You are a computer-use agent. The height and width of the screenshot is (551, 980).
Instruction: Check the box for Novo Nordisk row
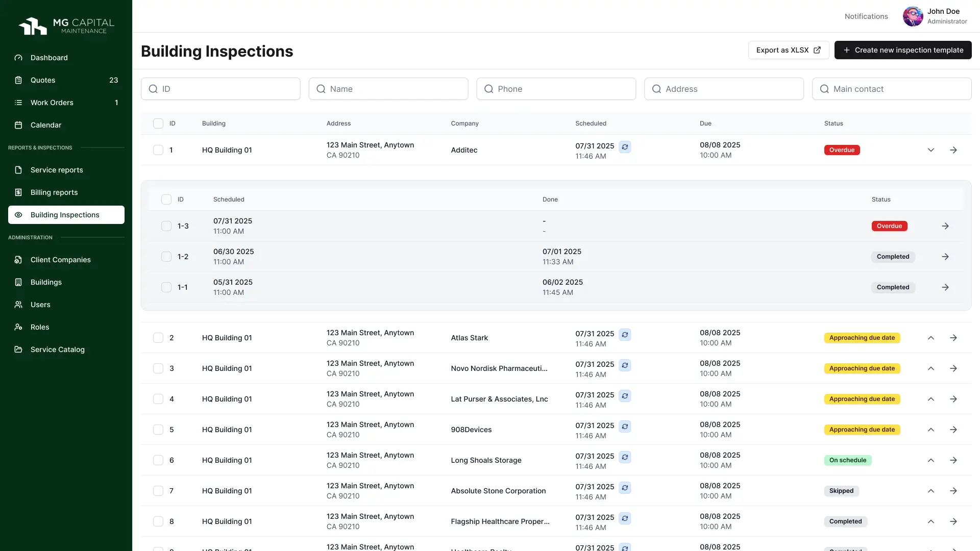[x=158, y=368]
